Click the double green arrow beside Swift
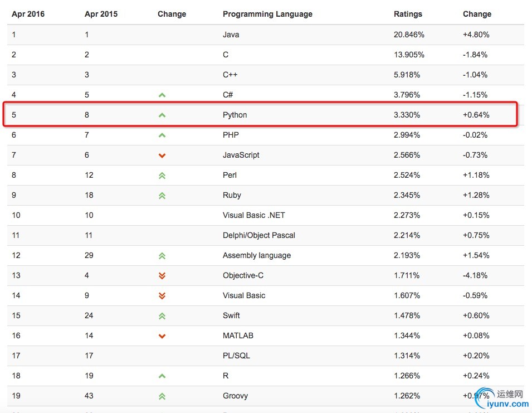The image size is (532, 413). pos(162,315)
